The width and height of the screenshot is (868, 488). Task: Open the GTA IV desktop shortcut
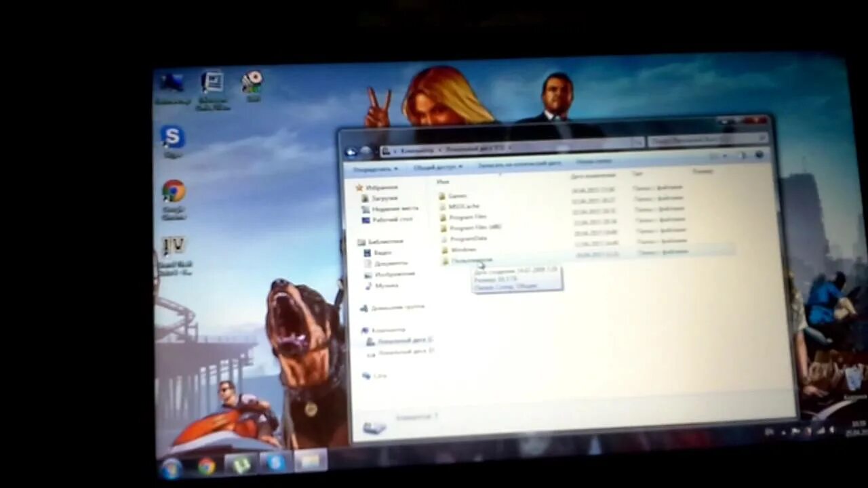174,256
